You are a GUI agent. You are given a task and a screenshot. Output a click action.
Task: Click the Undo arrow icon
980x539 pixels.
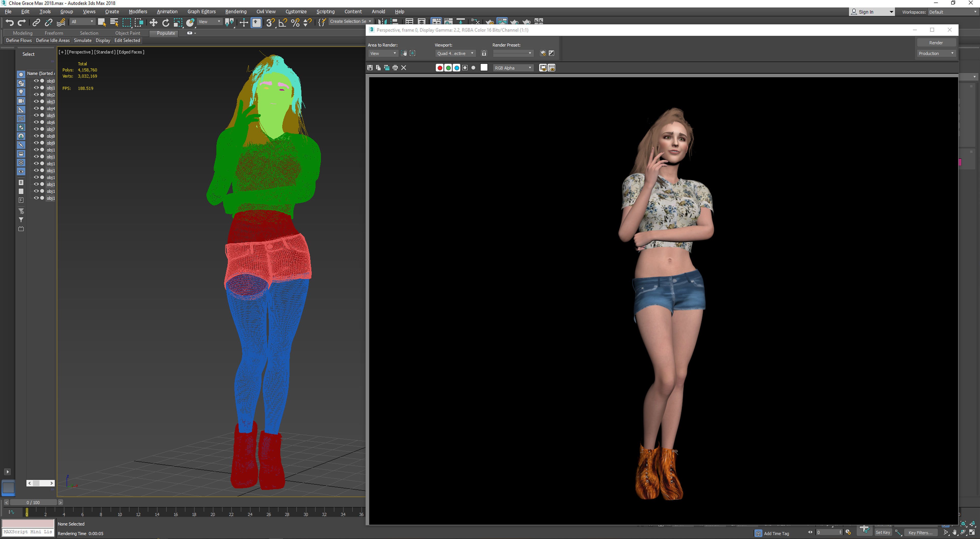pyautogui.click(x=10, y=22)
